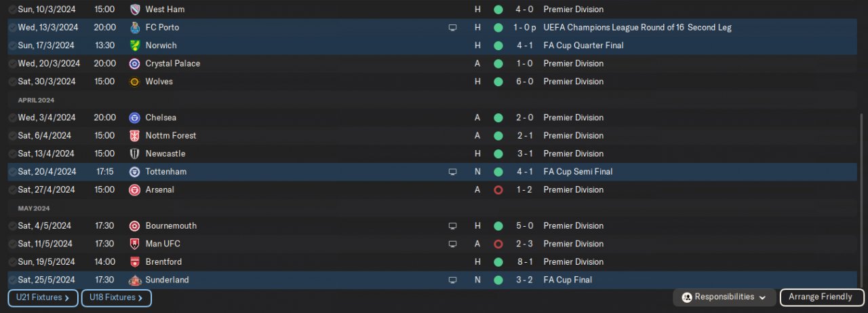Click the green win indicator for Brentford

pos(498,262)
